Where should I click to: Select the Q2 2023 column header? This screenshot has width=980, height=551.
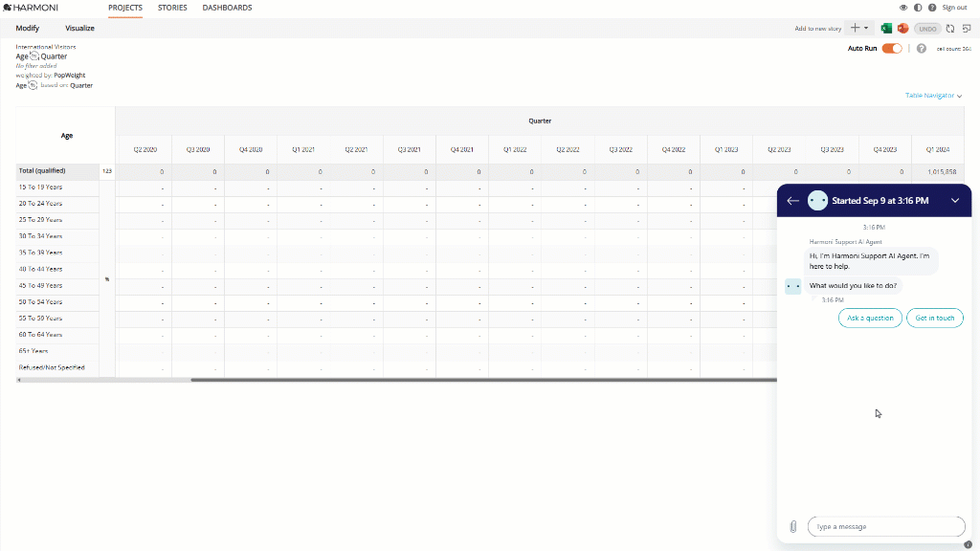(x=779, y=150)
